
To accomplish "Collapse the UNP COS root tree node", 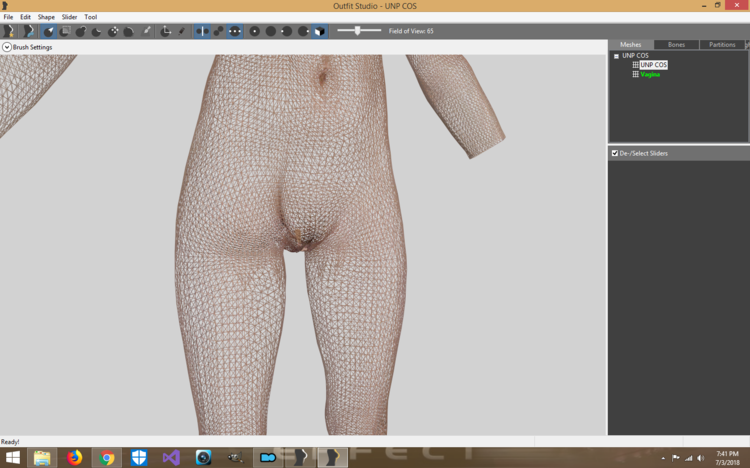I will (616, 56).
